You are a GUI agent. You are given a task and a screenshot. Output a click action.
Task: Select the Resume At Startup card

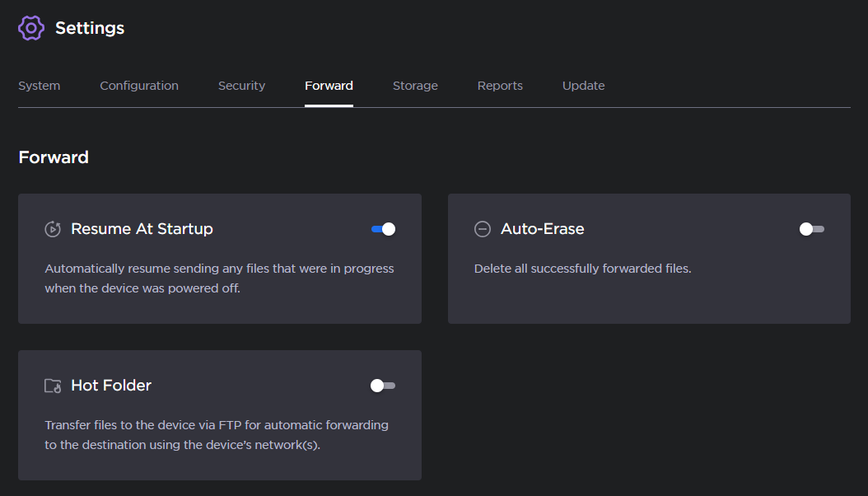(x=220, y=258)
